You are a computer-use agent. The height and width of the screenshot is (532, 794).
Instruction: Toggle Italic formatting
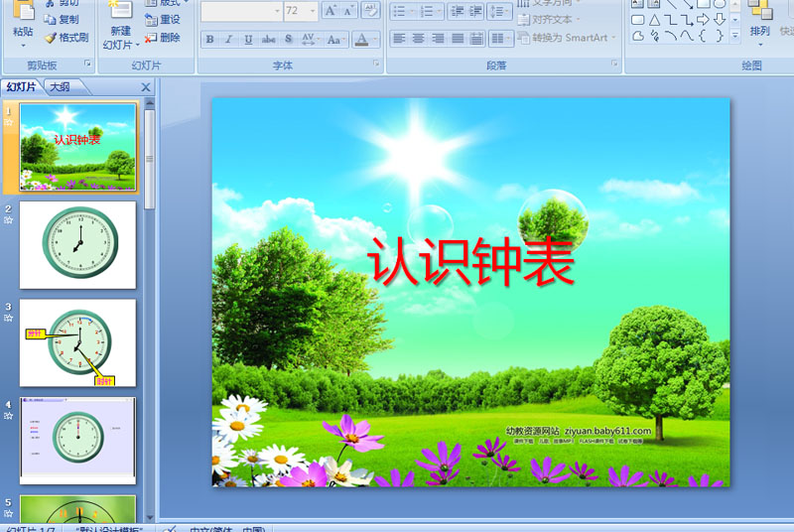pos(229,39)
